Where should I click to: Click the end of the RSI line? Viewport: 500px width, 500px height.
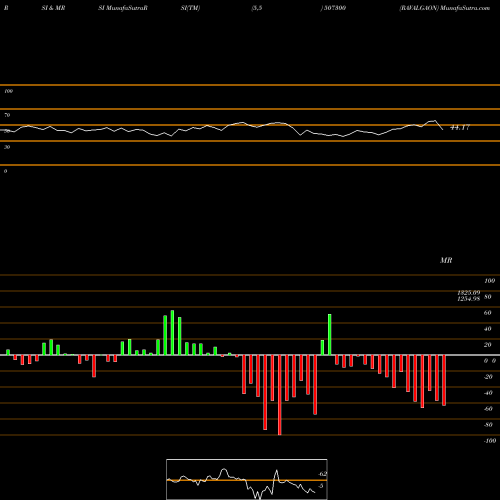tap(443, 129)
